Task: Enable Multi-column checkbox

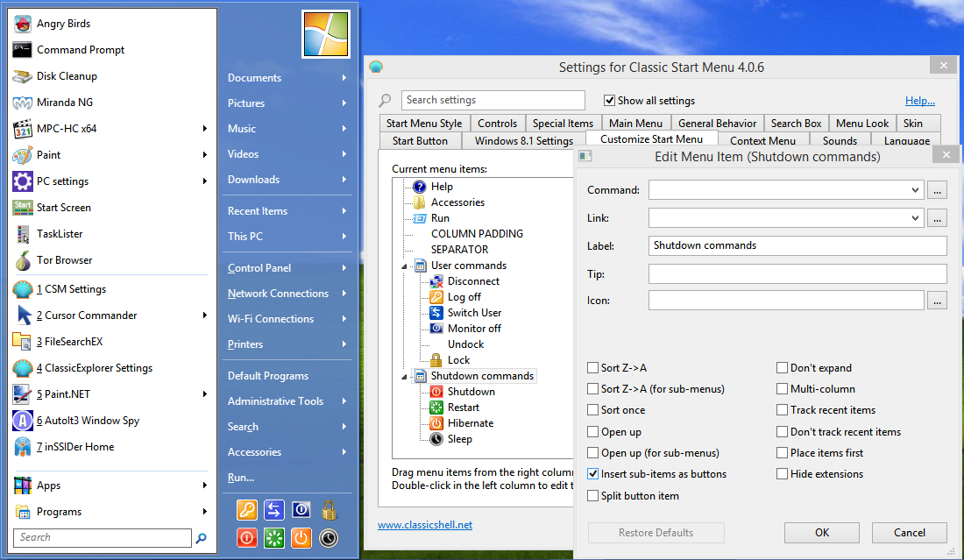Action: click(782, 389)
